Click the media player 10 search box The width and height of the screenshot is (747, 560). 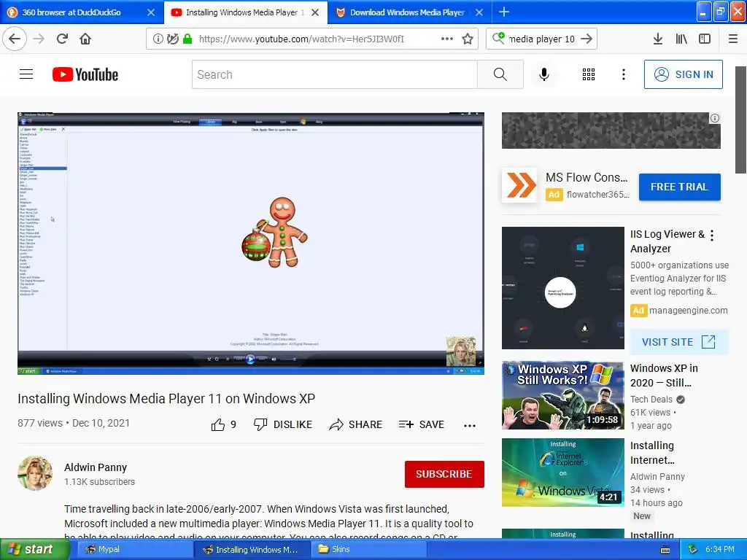pos(541,39)
